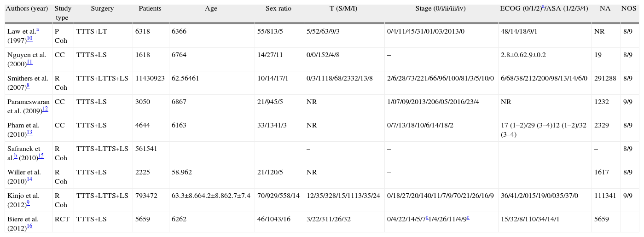644x237 pixels.
Task: Select the "Sex ratio" column header
Action: tap(278, 9)
